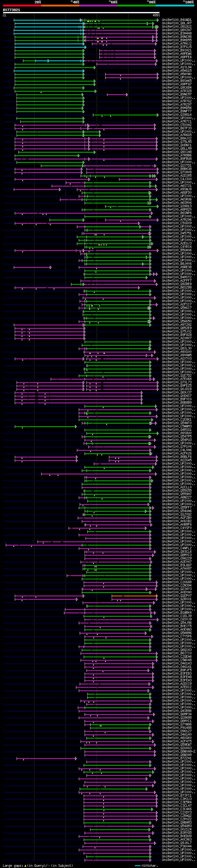Select the UniRef100_O45751 label
This screenshot has width=197, height=868.
click(x=177, y=233)
